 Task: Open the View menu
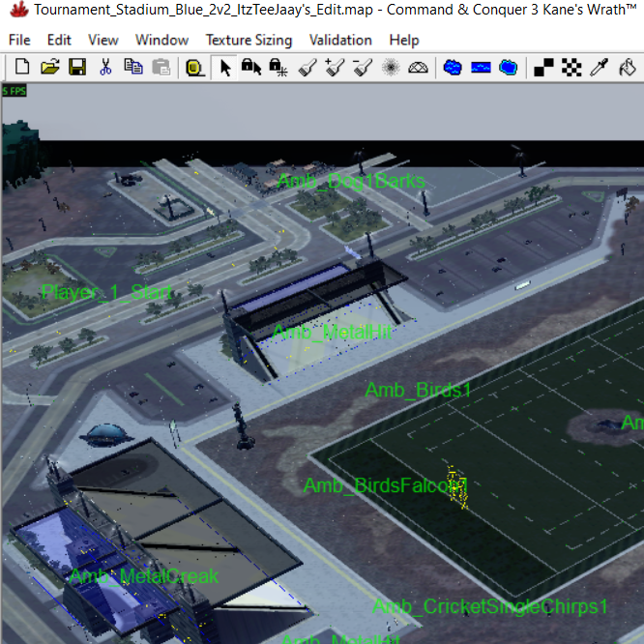tap(103, 40)
